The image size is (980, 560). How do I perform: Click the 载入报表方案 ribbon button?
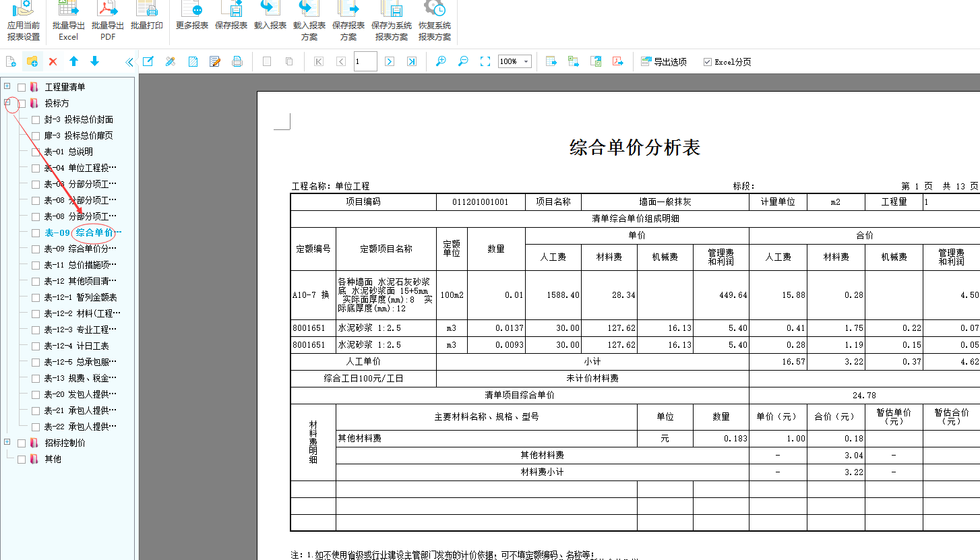[309, 22]
